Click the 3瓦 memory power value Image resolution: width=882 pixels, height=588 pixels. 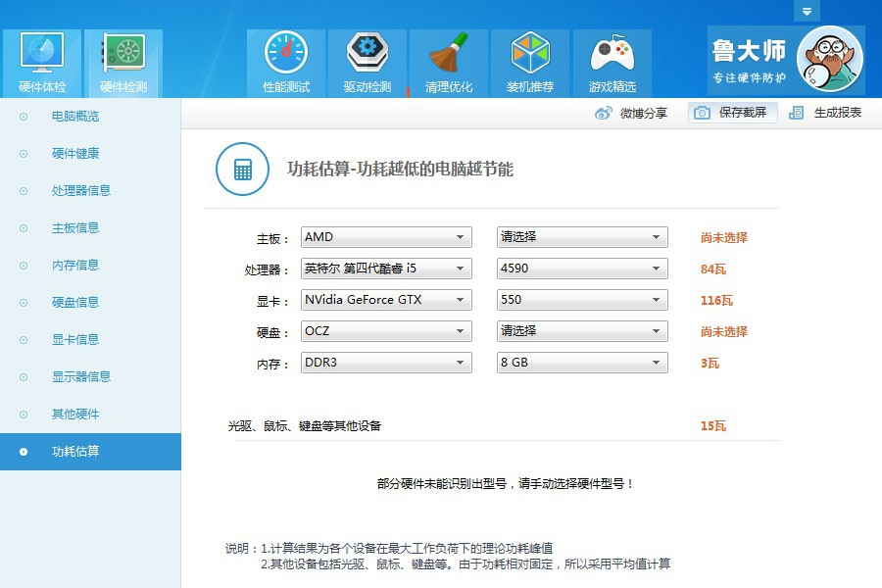tap(710, 363)
